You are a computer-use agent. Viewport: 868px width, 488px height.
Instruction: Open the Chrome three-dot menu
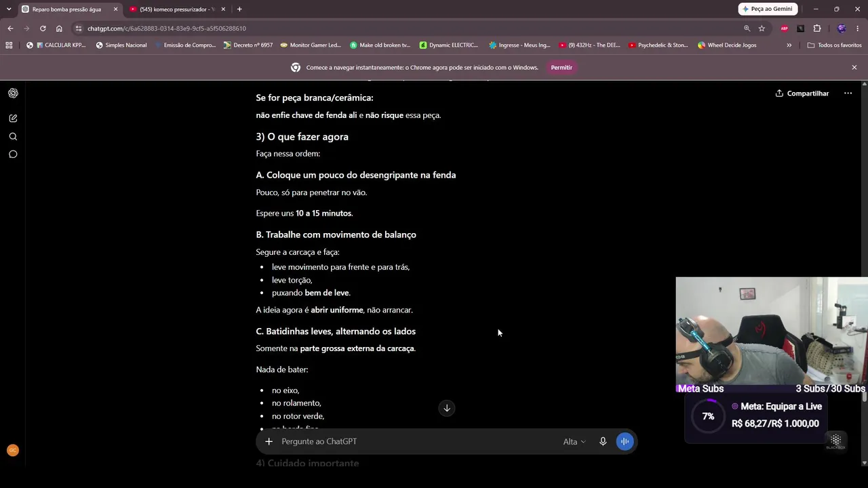tap(858, 28)
